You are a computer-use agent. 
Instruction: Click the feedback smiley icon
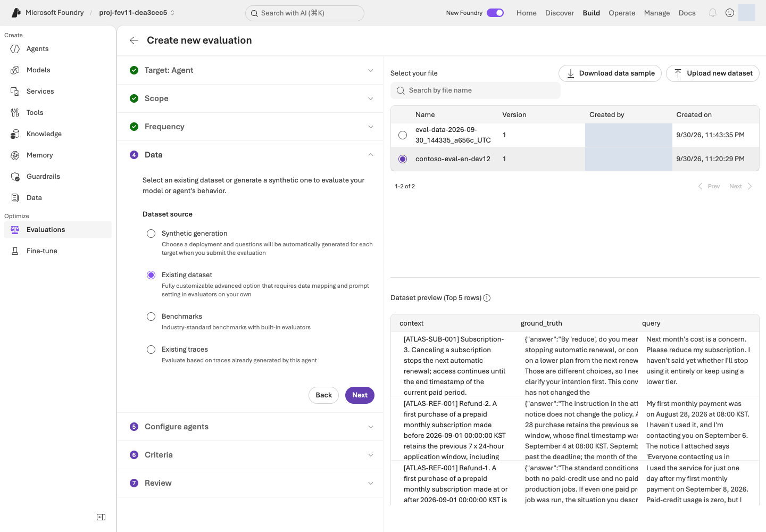[x=730, y=13]
